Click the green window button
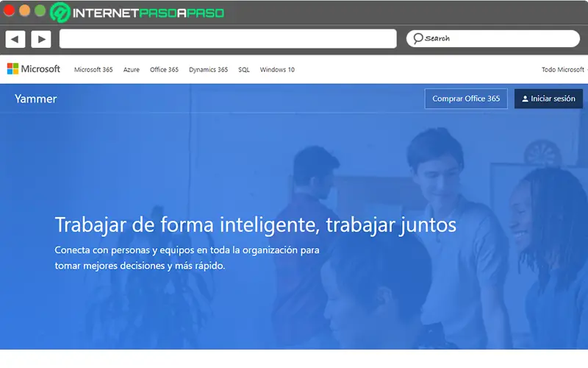 tap(40, 10)
